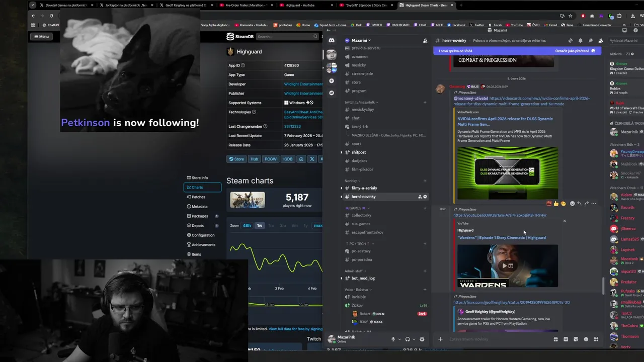The width and height of the screenshot is (644, 362).
Task: Create invite icon on the herní-novinky channel
Action: tap(420, 197)
